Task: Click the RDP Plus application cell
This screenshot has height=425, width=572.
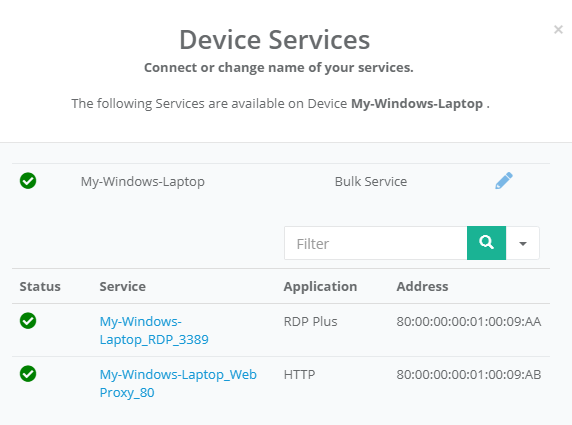Action: click(x=310, y=321)
